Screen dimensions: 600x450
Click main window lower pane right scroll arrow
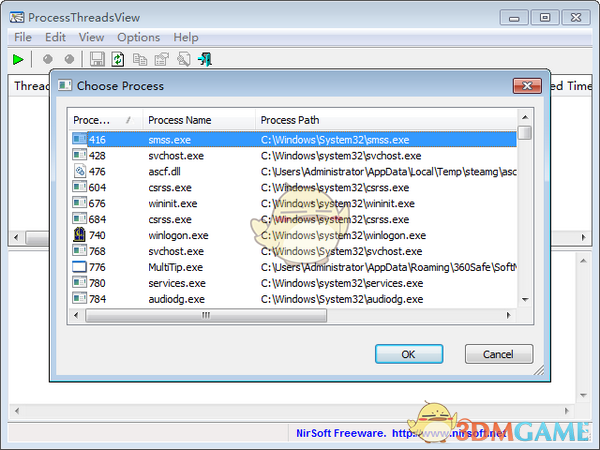point(567,411)
